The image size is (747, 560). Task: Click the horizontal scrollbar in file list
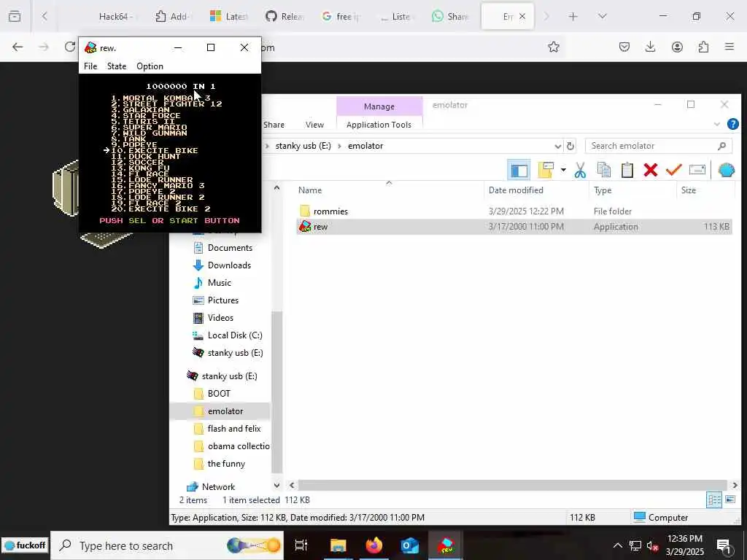(x=512, y=485)
